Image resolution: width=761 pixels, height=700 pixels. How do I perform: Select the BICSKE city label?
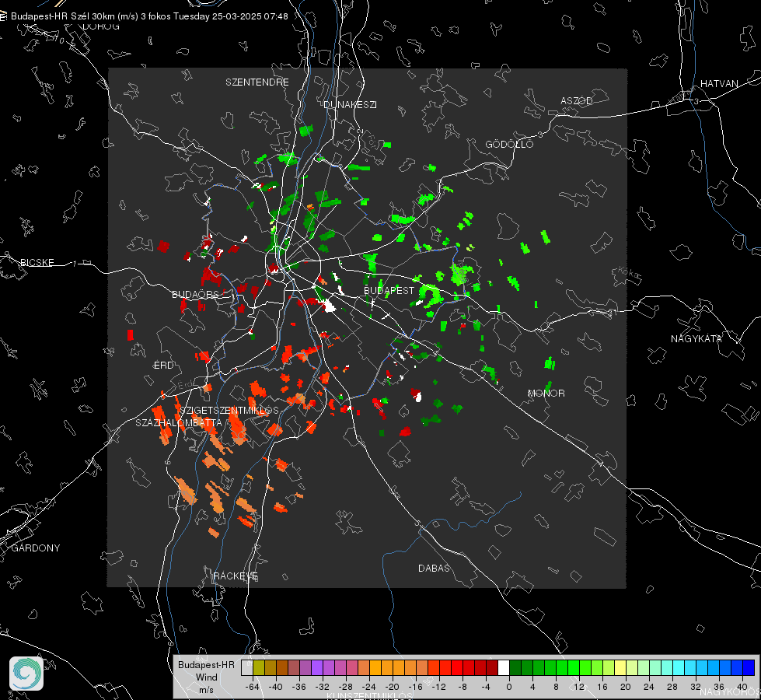37,262
